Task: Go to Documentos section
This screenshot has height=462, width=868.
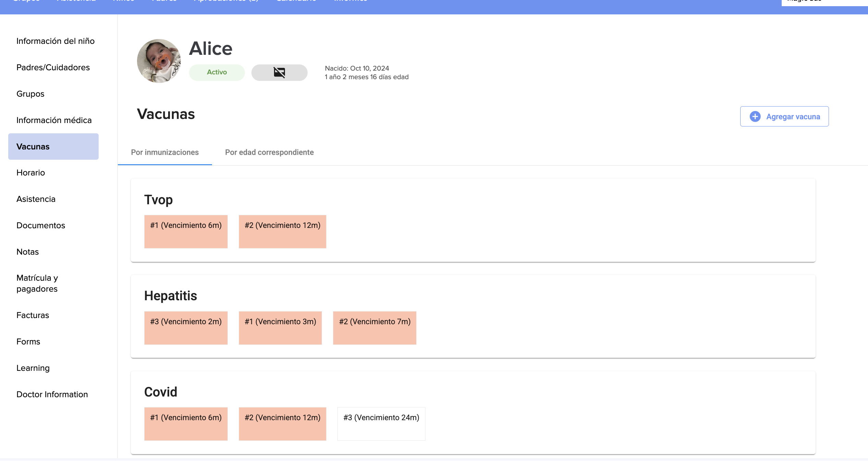Action: coord(41,226)
